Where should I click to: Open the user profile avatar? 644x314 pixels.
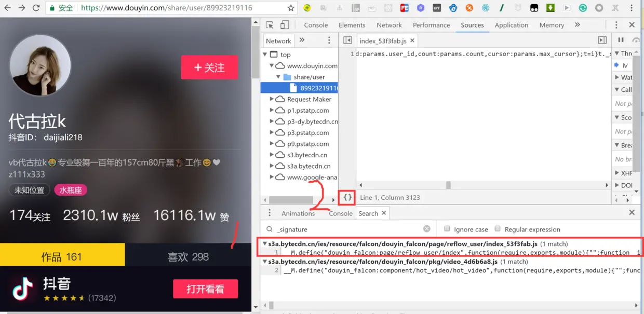(x=40, y=66)
